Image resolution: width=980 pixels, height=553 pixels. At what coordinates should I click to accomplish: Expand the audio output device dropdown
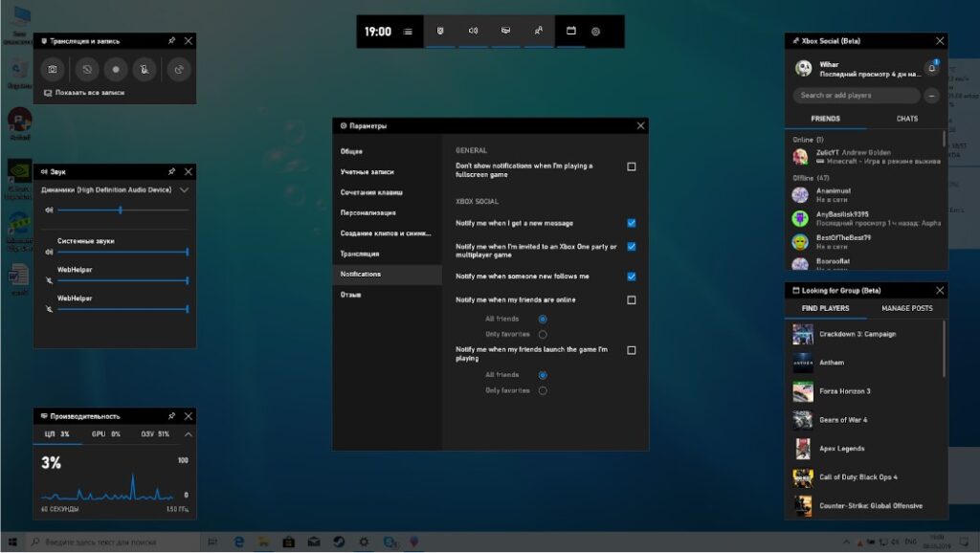click(x=185, y=190)
